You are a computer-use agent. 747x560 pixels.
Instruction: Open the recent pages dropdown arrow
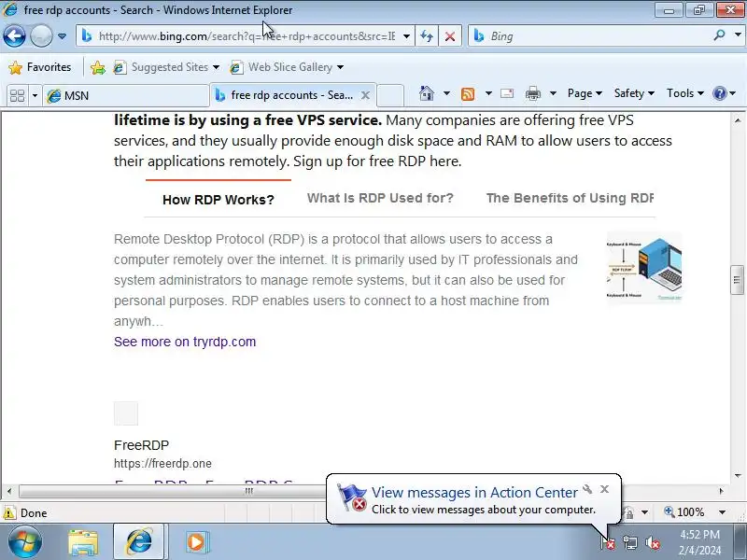pyautogui.click(x=62, y=36)
